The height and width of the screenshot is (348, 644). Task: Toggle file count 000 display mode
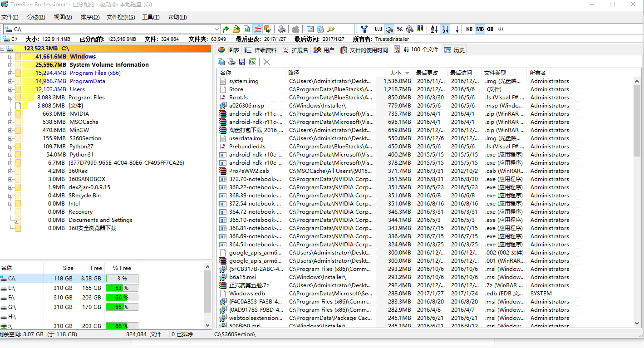pyautogui.click(x=379, y=29)
